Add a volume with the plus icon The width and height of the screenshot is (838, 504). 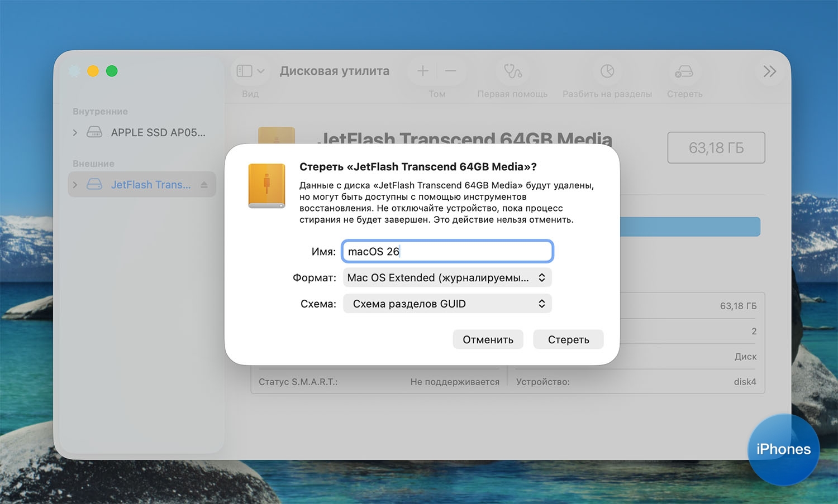pos(423,71)
